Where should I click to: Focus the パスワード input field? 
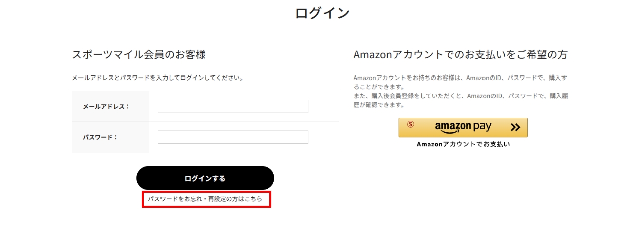(233, 137)
